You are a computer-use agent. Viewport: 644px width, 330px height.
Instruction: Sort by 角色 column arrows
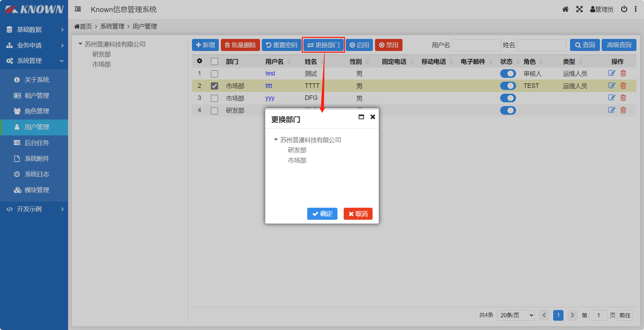click(541, 62)
